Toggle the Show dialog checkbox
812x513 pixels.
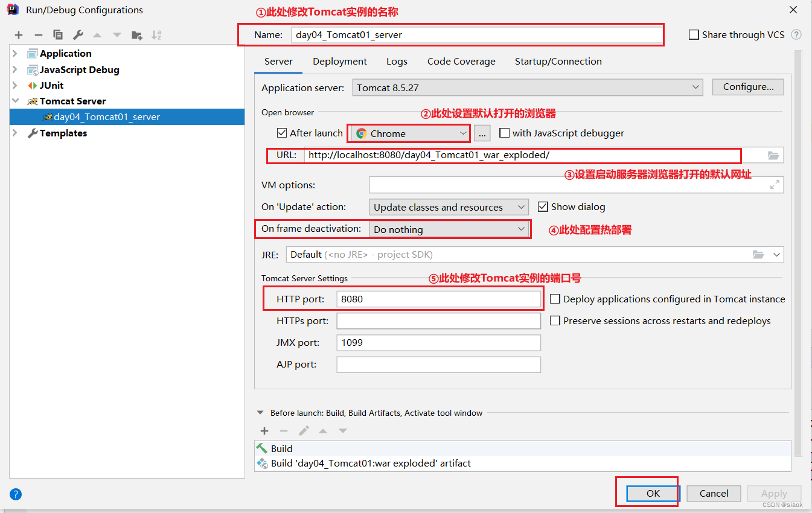[x=543, y=206]
